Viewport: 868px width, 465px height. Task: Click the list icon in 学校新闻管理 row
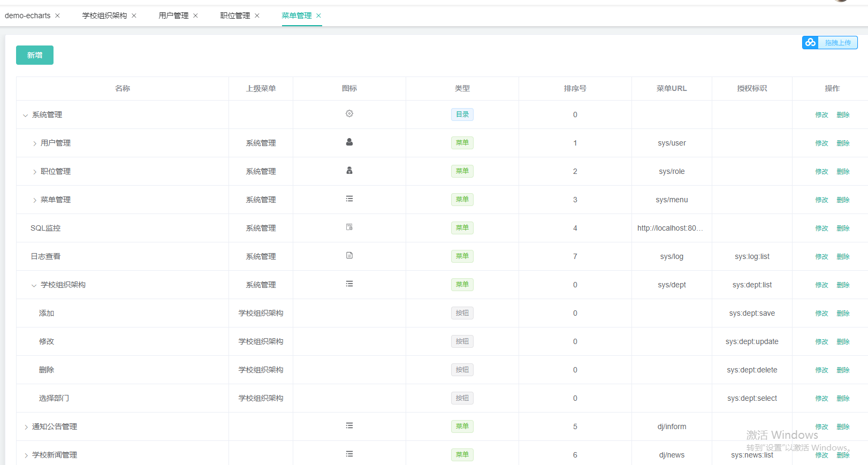tap(349, 454)
